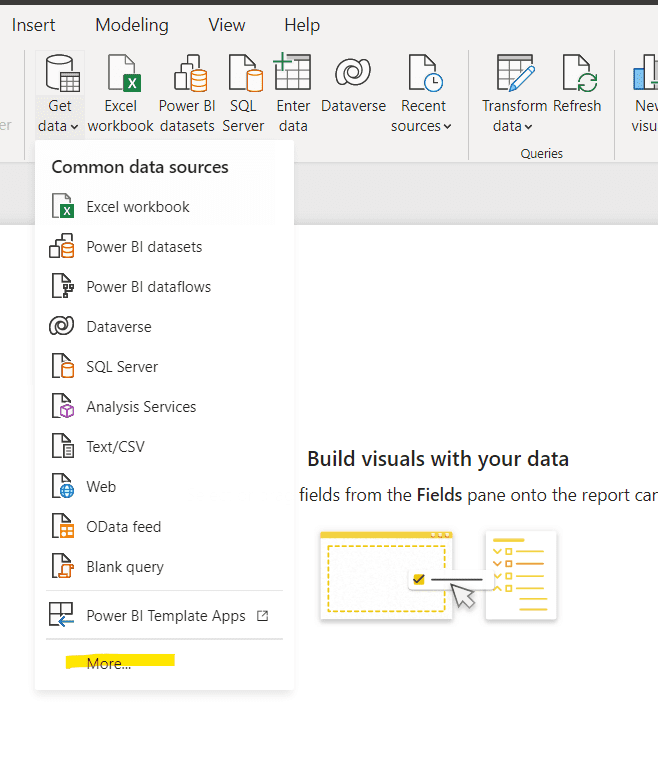The height and width of the screenshot is (770, 658).
Task: Expand Transform data dropdown arrow
Action: tap(528, 127)
